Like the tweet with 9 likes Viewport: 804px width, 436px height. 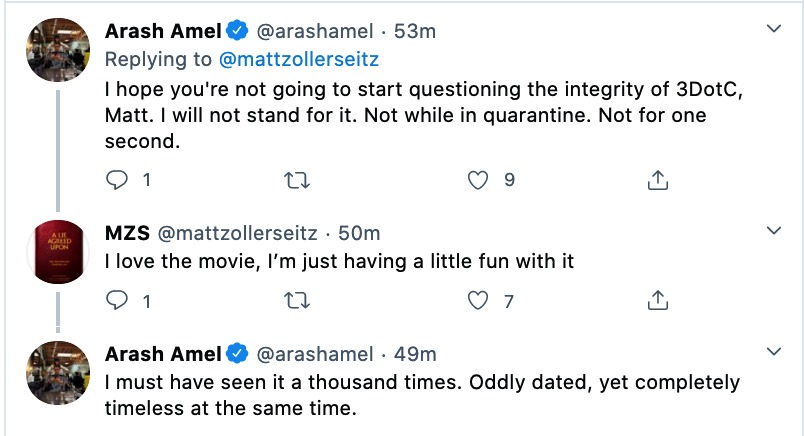478,180
